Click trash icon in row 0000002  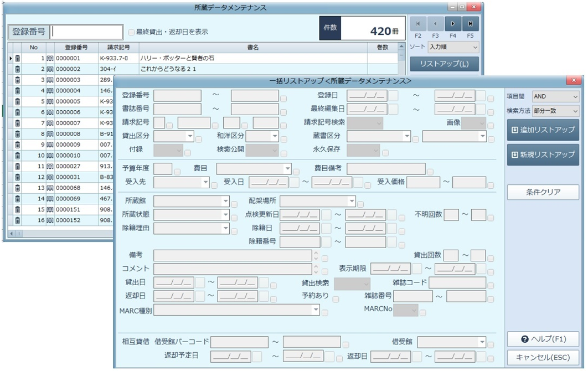click(x=17, y=69)
